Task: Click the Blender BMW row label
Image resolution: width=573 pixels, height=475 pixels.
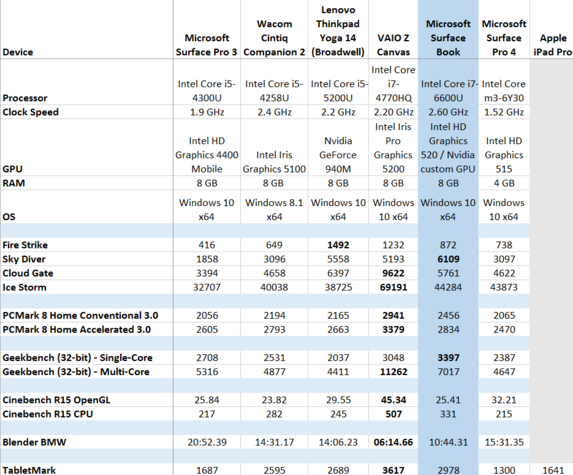Action: click(34, 442)
